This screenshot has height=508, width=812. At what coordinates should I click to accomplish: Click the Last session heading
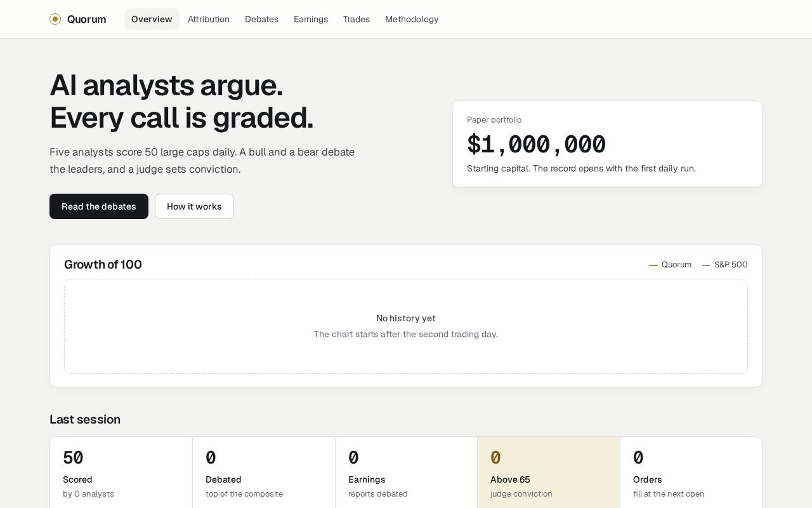[85, 420]
